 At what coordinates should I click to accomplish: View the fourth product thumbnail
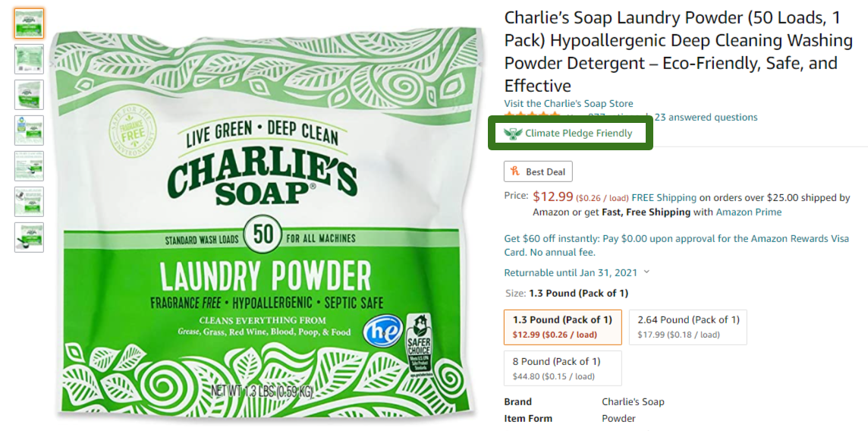click(29, 131)
